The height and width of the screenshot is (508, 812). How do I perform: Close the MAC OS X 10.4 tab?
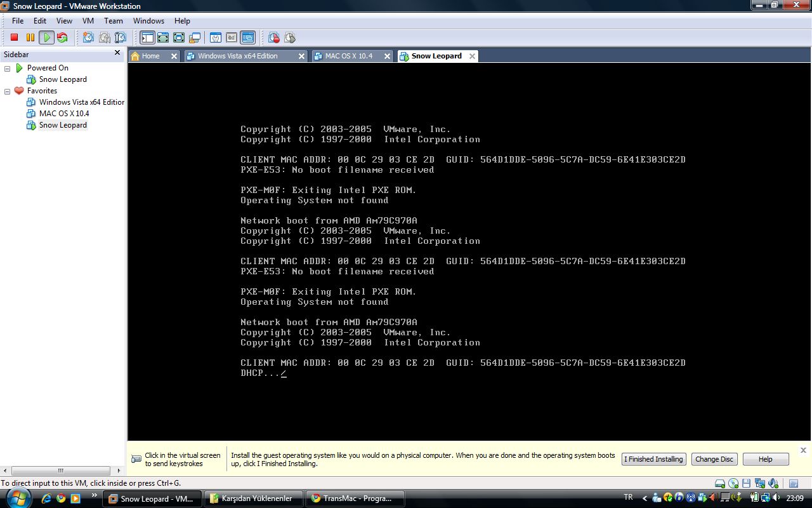click(x=387, y=56)
